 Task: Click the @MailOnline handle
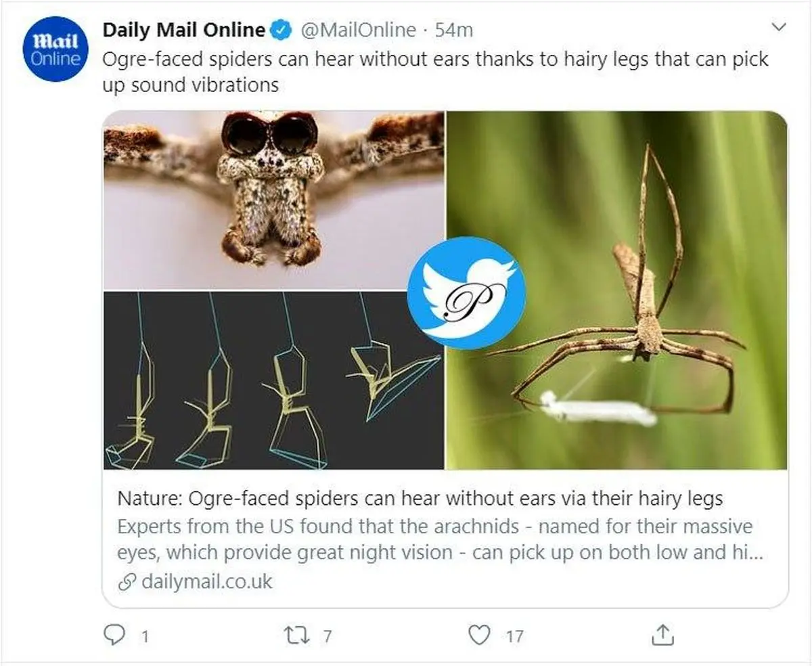(x=358, y=30)
